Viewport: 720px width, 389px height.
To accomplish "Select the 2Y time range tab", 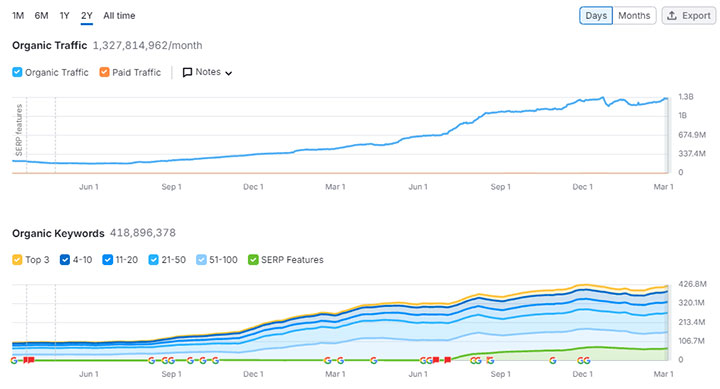I will coord(87,16).
